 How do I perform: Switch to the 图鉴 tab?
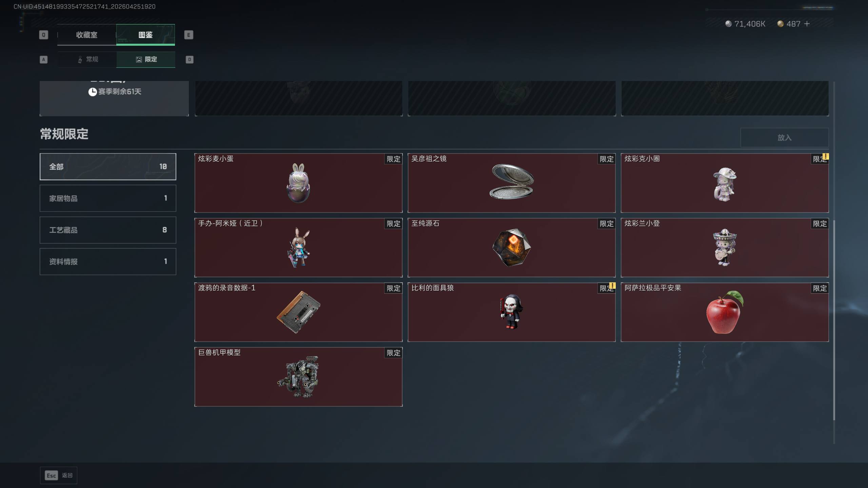[145, 35]
